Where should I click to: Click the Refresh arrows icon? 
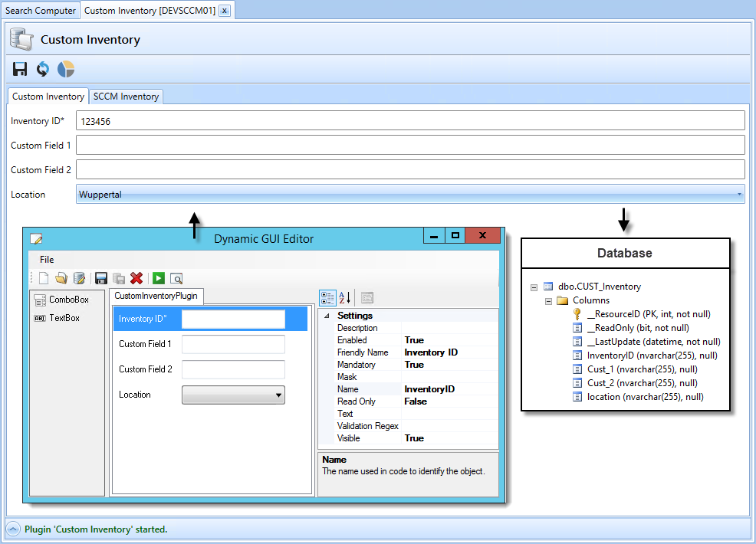[x=43, y=70]
